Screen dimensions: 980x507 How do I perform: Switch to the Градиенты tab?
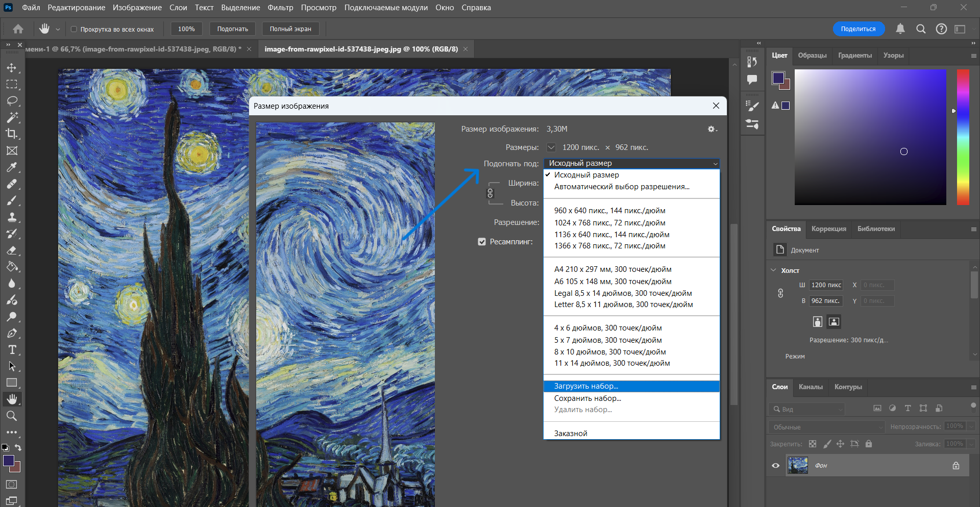[x=855, y=56]
